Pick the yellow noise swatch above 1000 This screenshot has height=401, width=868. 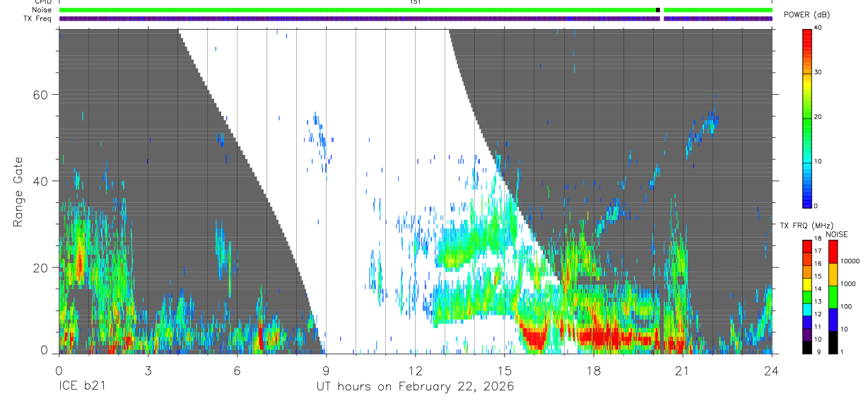click(833, 274)
